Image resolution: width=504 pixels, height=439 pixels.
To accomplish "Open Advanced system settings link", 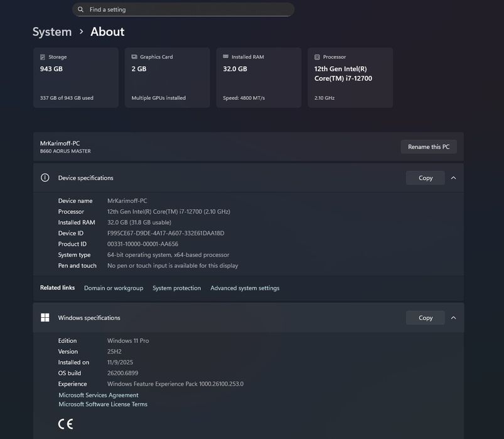I will pos(245,288).
